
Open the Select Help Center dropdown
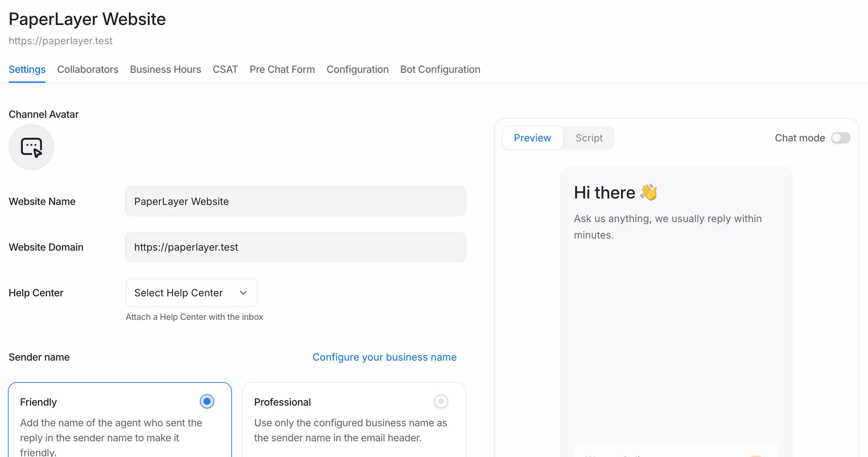coord(192,293)
